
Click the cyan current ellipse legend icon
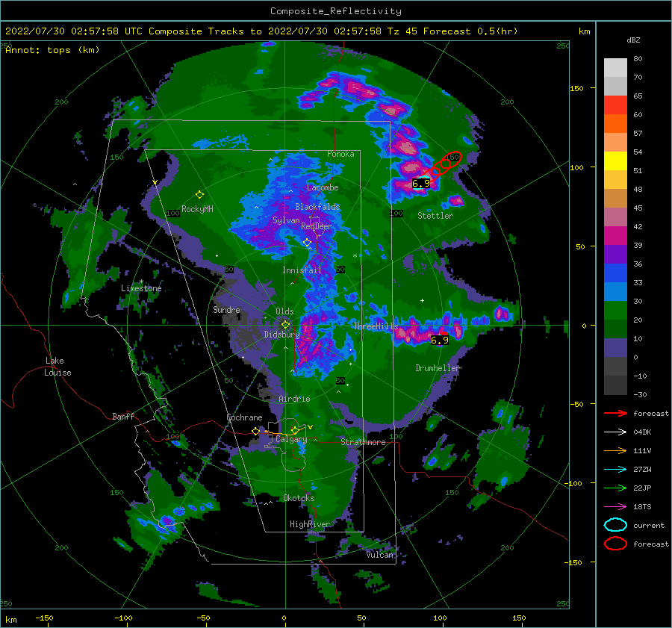[615, 525]
